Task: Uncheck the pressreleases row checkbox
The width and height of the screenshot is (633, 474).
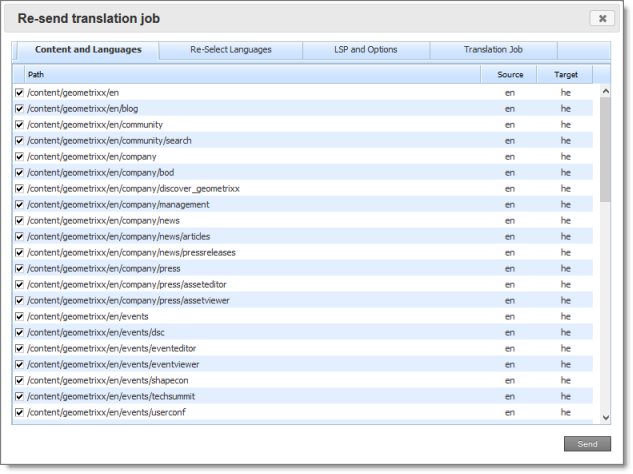Action: coord(19,252)
